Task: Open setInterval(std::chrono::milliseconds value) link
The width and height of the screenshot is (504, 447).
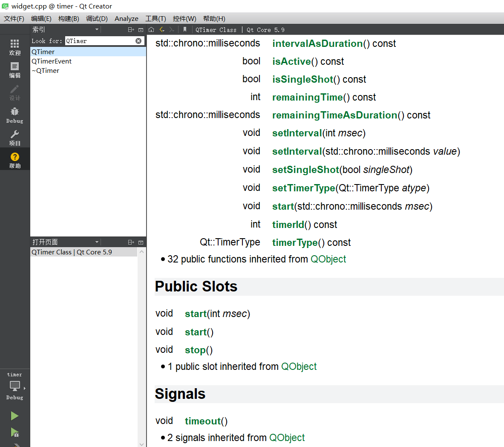Action: tap(297, 151)
